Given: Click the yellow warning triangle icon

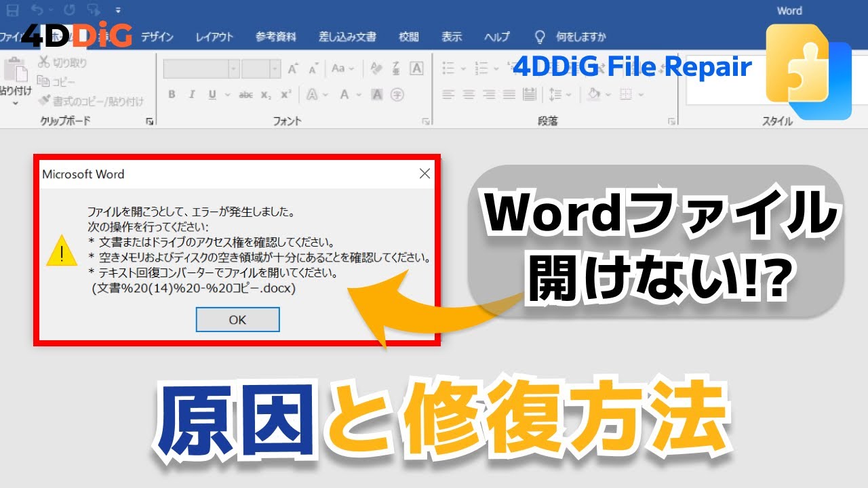Looking at the screenshot, I should pos(62,251).
